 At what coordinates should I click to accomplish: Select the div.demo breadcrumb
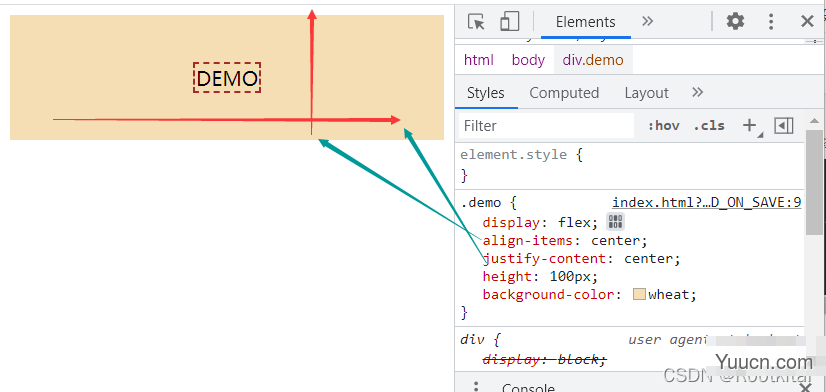(593, 60)
